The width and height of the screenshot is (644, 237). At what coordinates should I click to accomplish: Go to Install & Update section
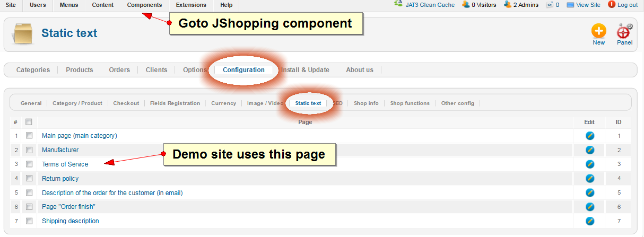[x=305, y=70]
